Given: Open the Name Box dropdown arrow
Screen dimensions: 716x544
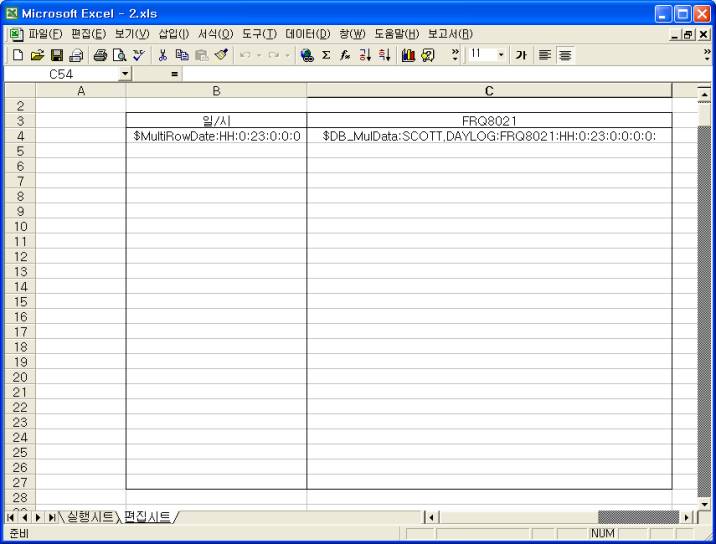Looking at the screenshot, I should tap(125, 74).
